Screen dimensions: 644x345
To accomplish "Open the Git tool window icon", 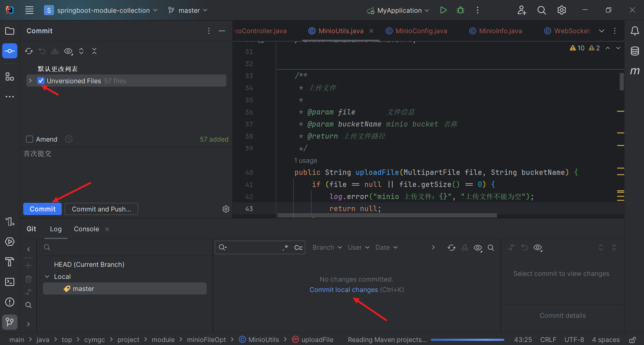I will click(10, 322).
